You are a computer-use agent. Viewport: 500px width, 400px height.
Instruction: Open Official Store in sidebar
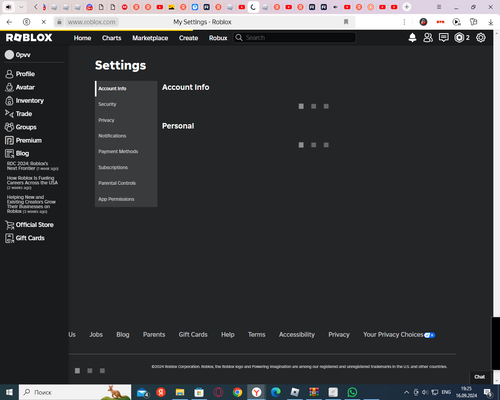29,225
